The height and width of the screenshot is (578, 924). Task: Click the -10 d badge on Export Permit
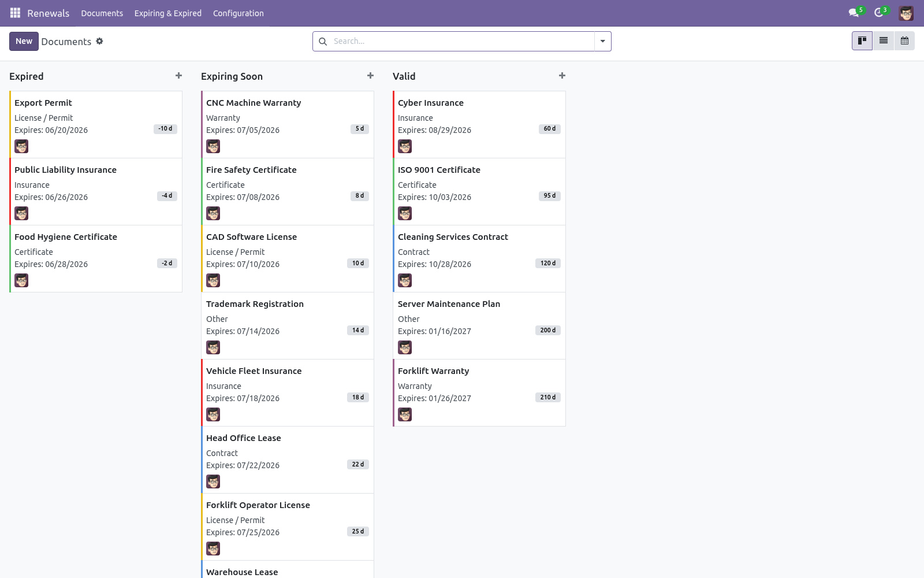point(165,129)
